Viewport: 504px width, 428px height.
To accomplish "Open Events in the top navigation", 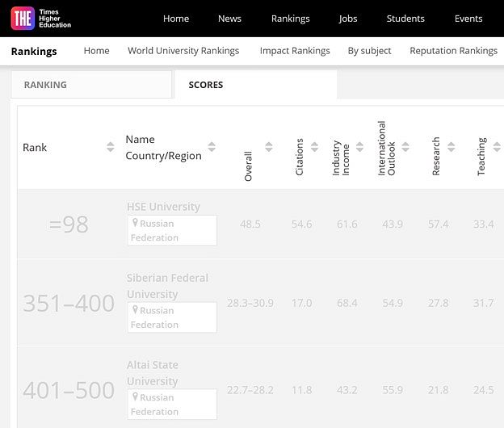I will point(468,19).
